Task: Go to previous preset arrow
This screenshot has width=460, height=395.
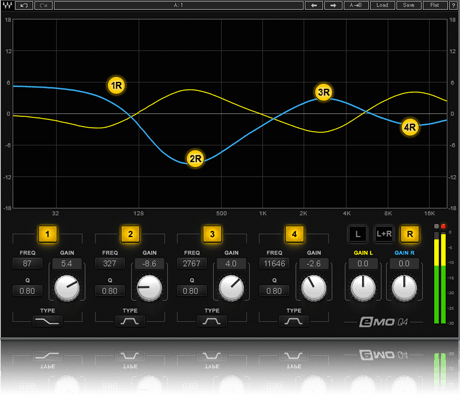Action: coord(314,5)
